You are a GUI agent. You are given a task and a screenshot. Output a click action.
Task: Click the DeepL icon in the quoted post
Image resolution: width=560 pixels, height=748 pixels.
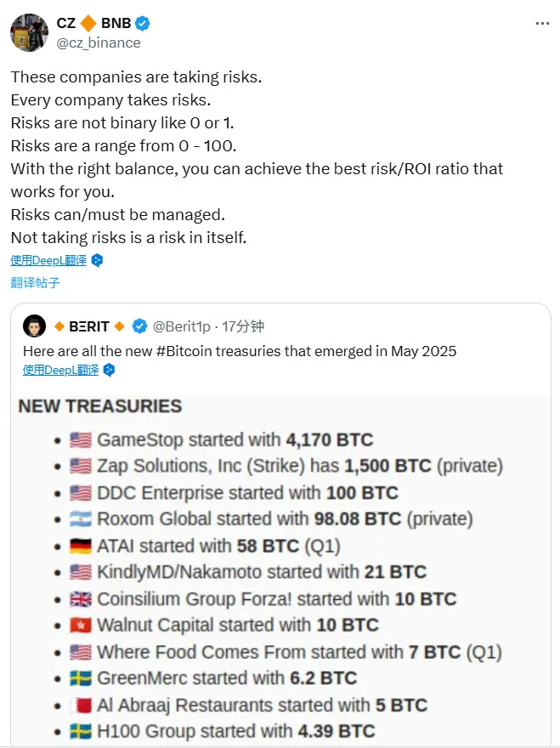pyautogui.click(x=109, y=370)
